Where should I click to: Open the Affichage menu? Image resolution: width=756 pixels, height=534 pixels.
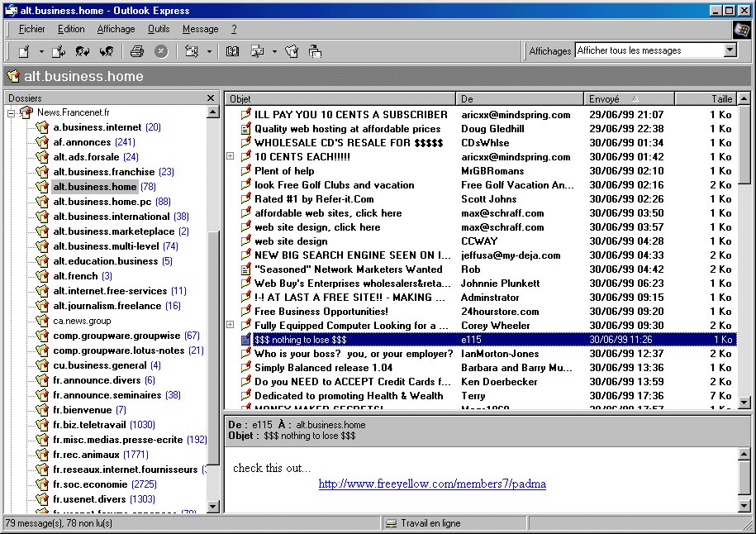click(x=116, y=29)
